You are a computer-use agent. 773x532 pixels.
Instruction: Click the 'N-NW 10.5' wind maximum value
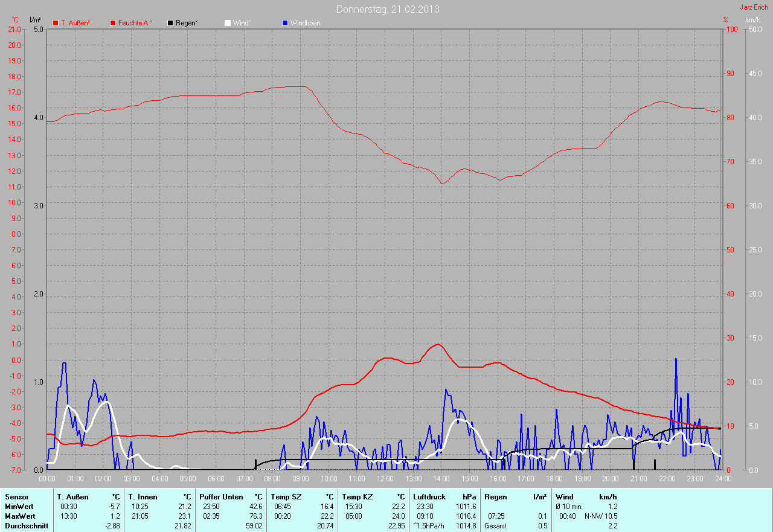(600, 516)
